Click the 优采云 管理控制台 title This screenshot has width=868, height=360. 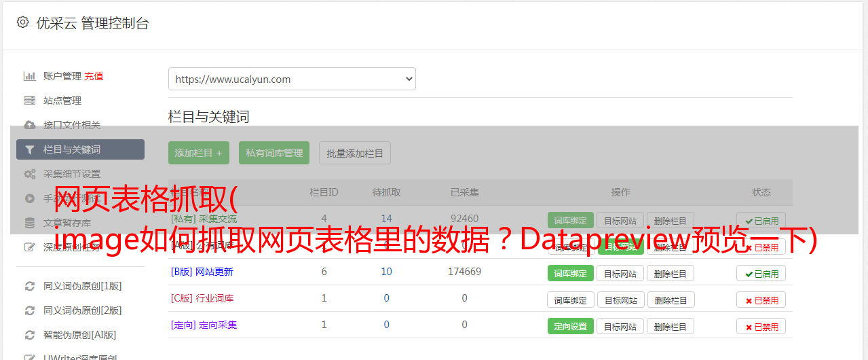tap(92, 23)
